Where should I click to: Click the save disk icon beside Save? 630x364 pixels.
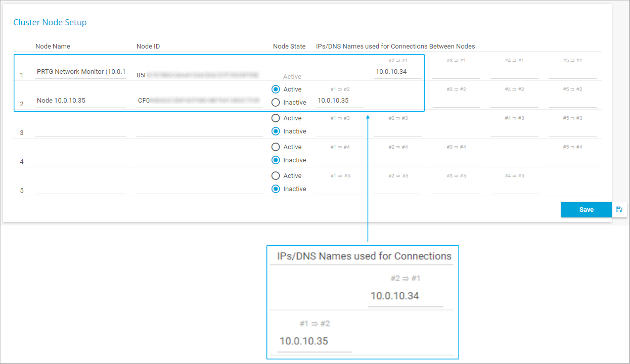pyautogui.click(x=619, y=209)
